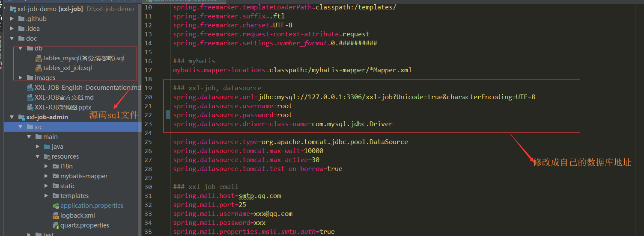644x236 pixels.
Task: Click the xxl-job-admin module folder icon
Action: pos(21,117)
